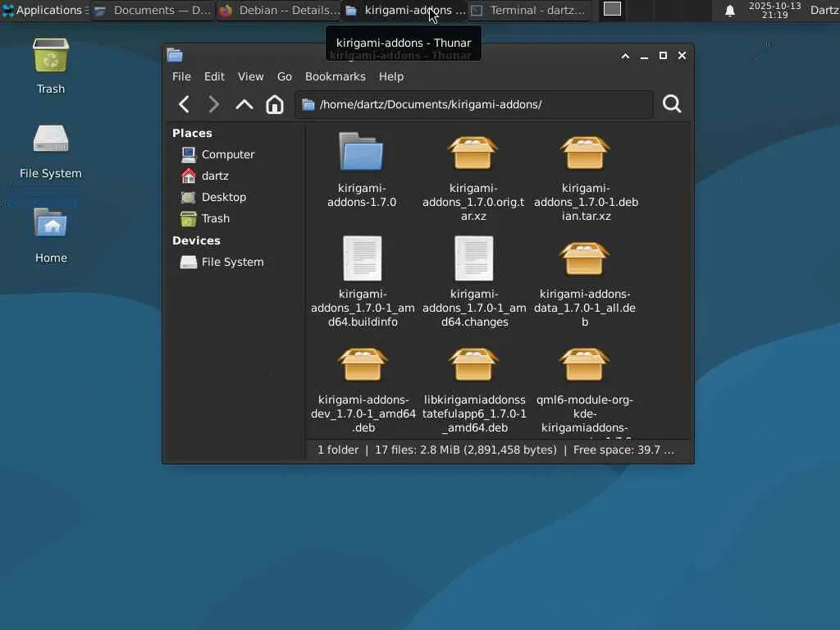Select kirigami-addons_1.7.0-1.debian.tar.xz archive icon

click(x=585, y=152)
